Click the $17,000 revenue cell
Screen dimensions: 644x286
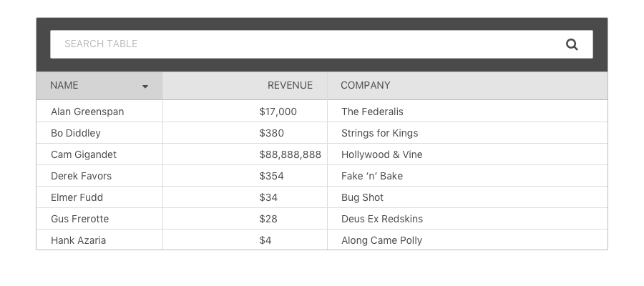click(x=245, y=112)
